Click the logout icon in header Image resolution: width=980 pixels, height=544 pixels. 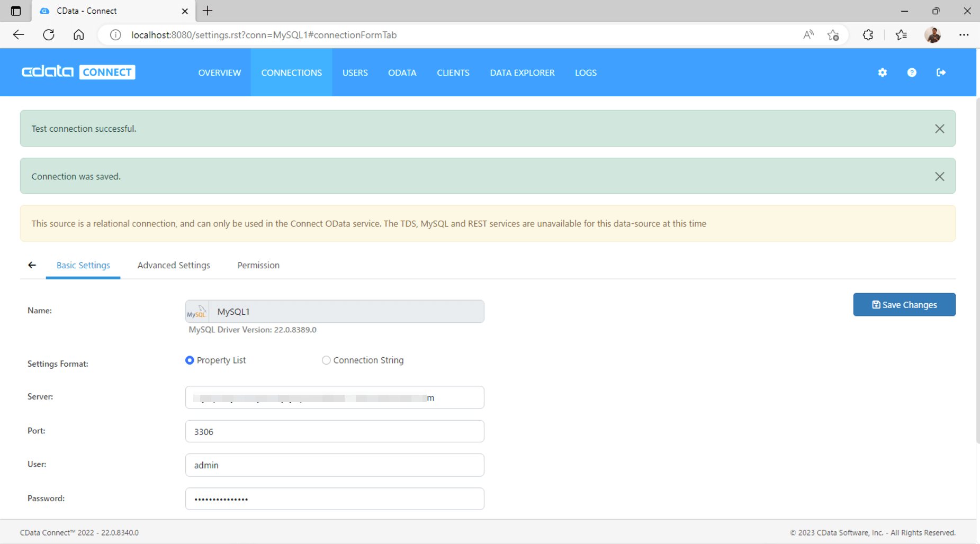(941, 72)
